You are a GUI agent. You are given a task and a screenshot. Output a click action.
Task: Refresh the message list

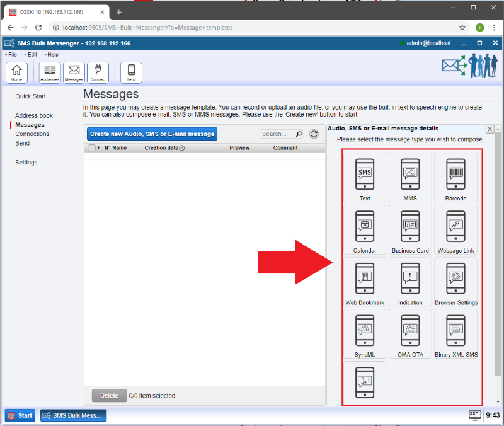[x=314, y=134]
